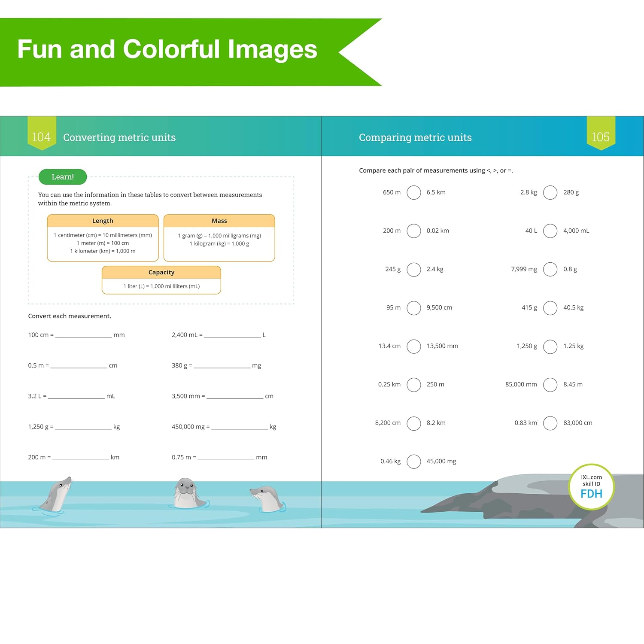Select the circle between 0.46 kg and 45,000 mg

coord(414,462)
